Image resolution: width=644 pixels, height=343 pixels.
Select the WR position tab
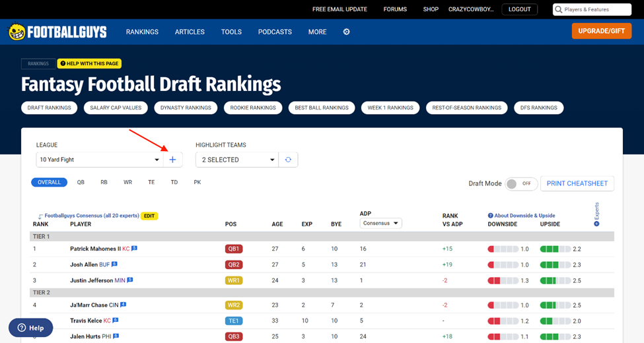coord(127,182)
